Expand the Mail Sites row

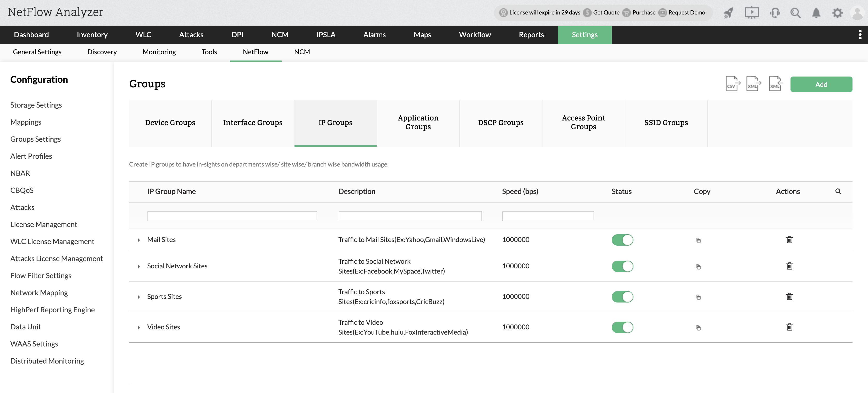(x=138, y=240)
